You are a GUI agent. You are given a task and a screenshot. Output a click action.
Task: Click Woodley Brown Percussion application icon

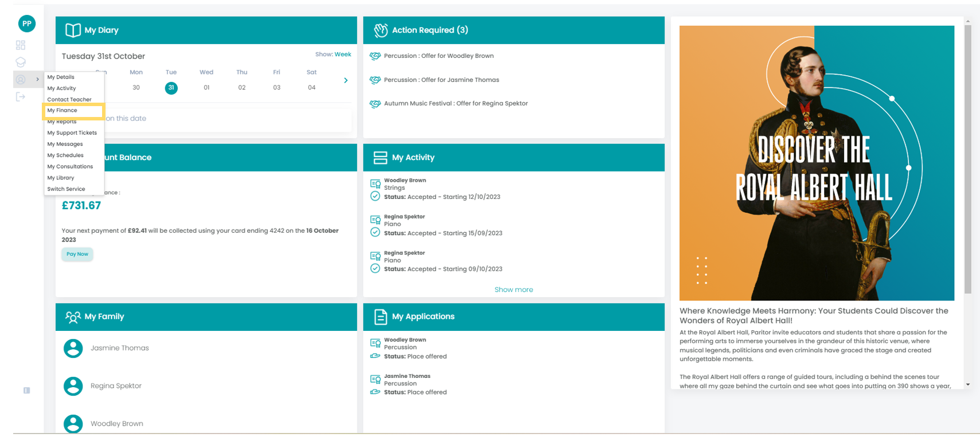pyautogui.click(x=376, y=343)
